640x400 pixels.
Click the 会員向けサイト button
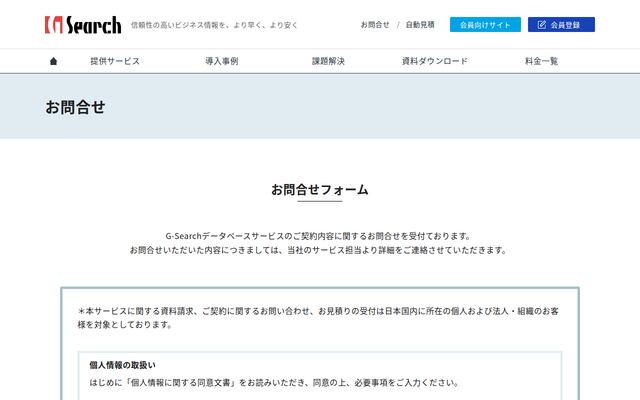point(485,24)
